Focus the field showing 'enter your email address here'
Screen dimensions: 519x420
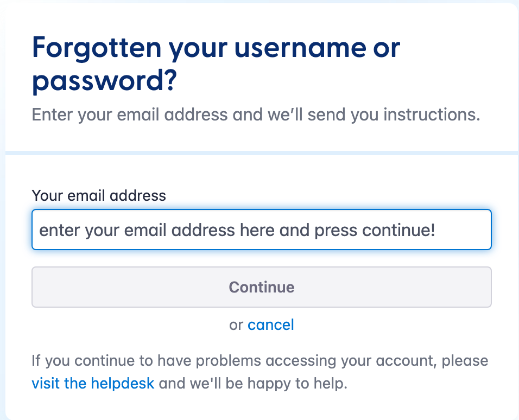click(x=261, y=230)
